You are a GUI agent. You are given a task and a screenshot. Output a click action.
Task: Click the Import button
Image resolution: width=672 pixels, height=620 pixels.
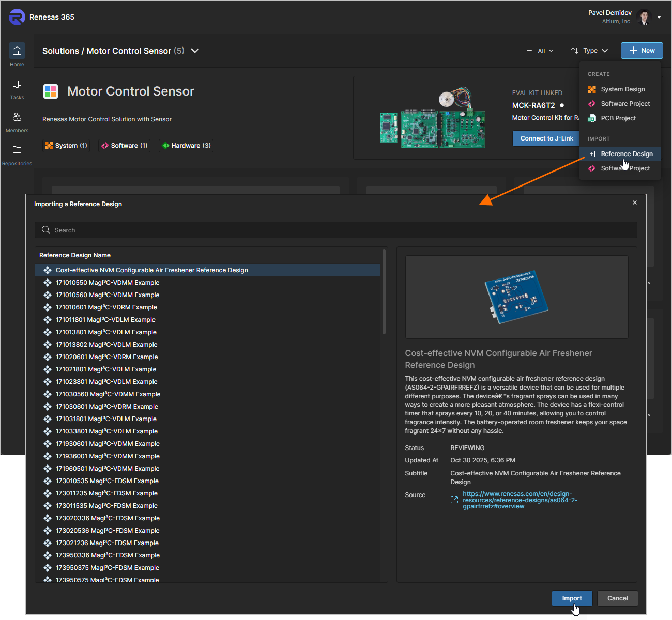(572, 598)
